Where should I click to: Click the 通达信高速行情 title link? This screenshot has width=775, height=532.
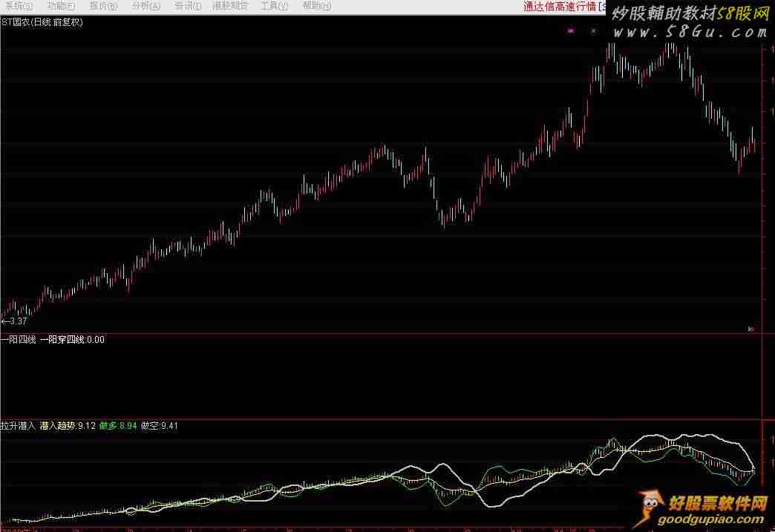click(560, 7)
